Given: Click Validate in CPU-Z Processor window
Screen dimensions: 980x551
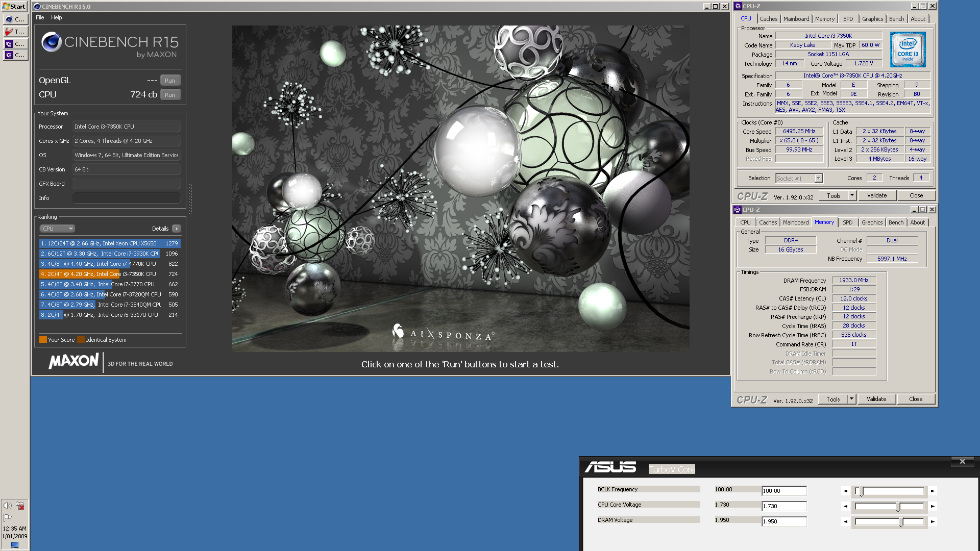Looking at the screenshot, I should point(877,195).
